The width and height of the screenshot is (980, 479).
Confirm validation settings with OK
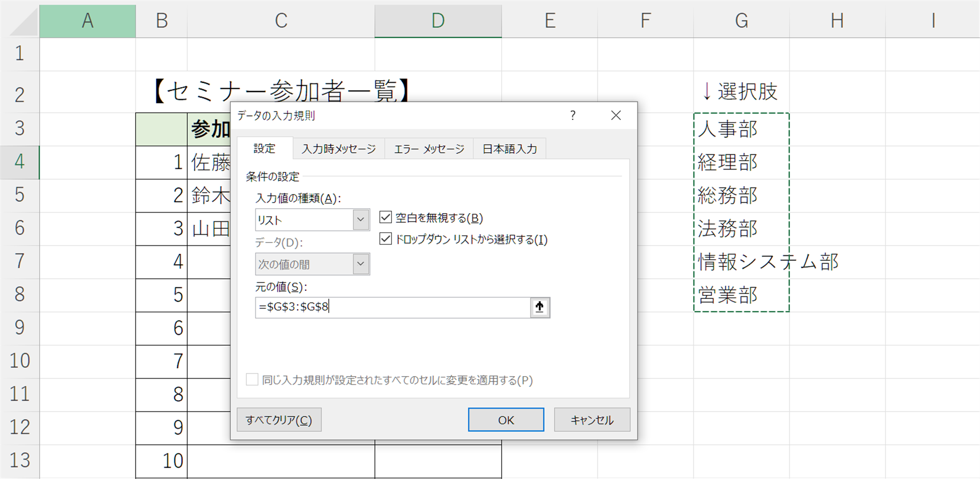point(506,419)
